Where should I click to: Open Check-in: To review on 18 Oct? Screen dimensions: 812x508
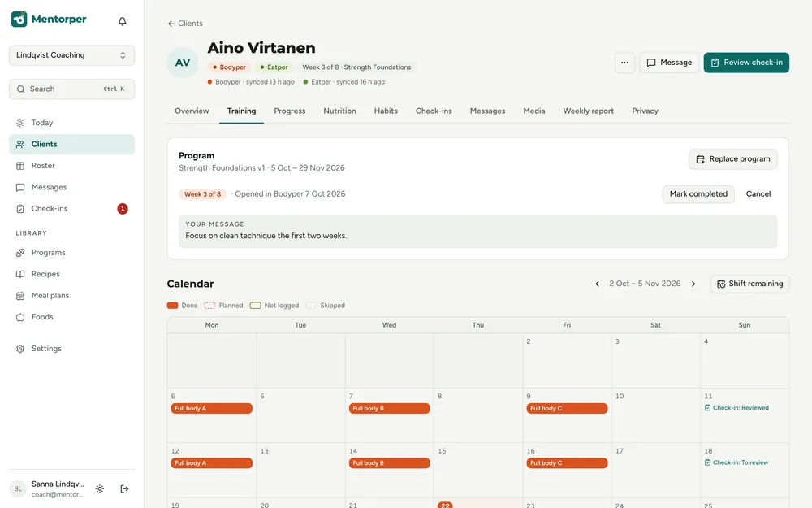coord(736,463)
